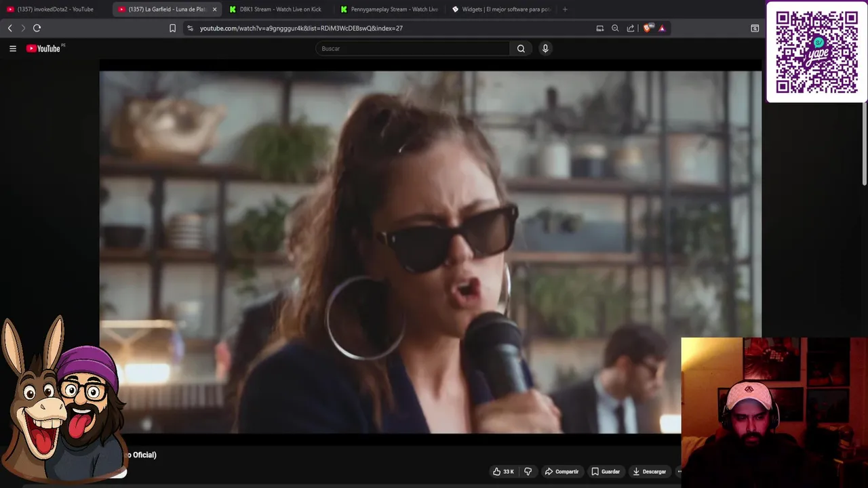
Task: Dislike the video with thumbs down icon
Action: (x=528, y=472)
